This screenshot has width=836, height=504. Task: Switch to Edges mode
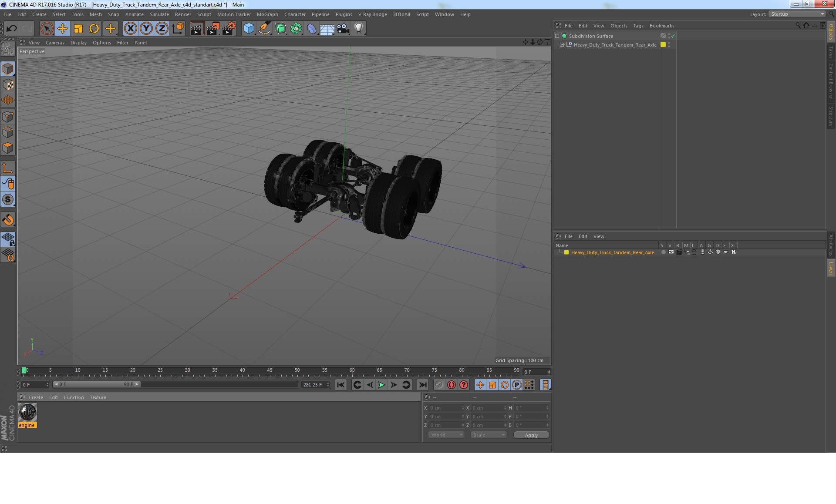pos(8,132)
